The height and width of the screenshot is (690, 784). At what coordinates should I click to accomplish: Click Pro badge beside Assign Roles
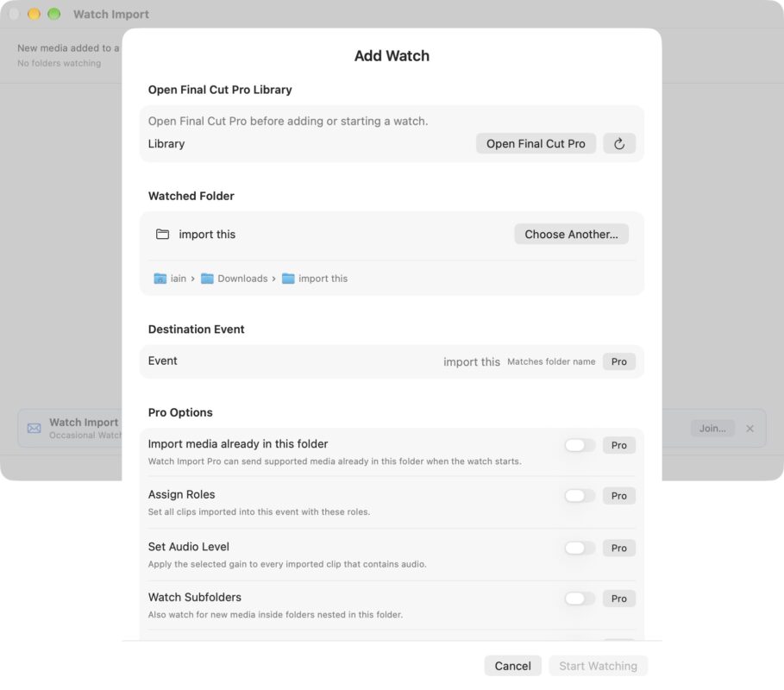(x=619, y=495)
